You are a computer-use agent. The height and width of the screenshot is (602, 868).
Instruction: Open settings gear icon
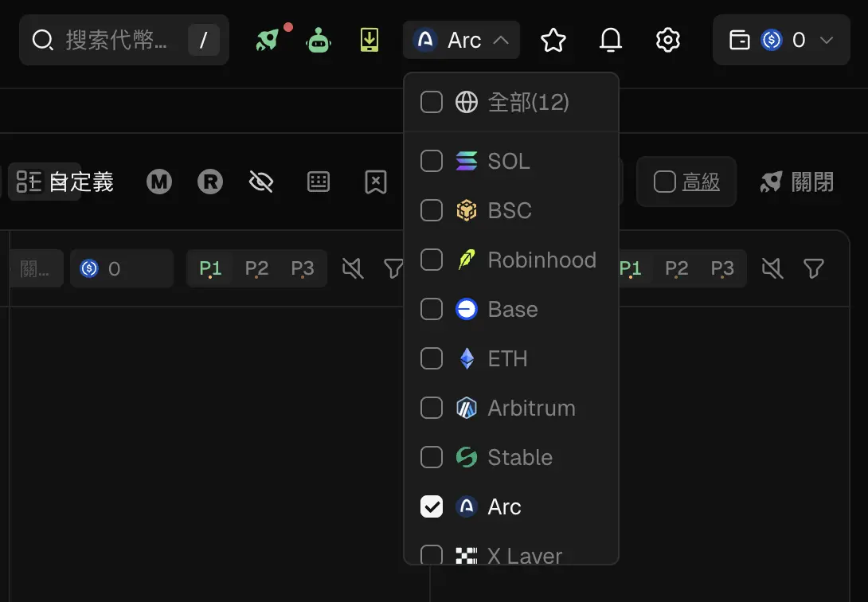pyautogui.click(x=667, y=40)
